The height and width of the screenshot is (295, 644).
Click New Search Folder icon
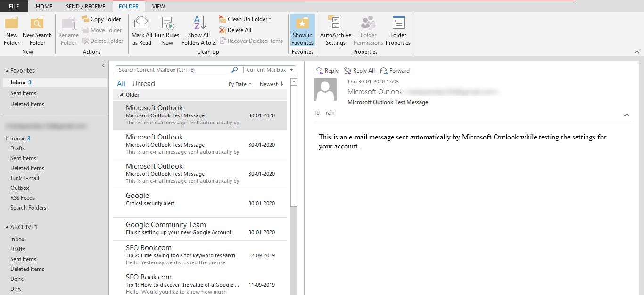click(37, 23)
